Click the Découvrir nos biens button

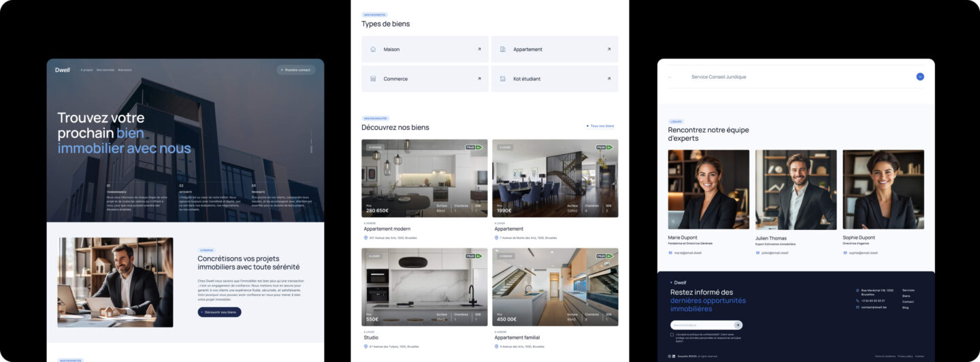(x=219, y=312)
